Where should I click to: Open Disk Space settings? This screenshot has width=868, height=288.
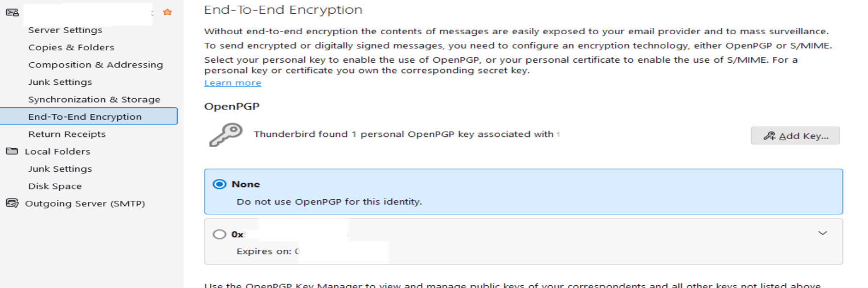pos(55,186)
